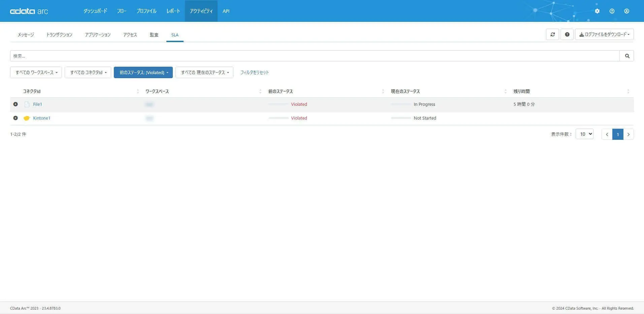Viewport: 644px width, 314px height.
Task: Switch to the 監査 tab
Action: click(x=154, y=35)
